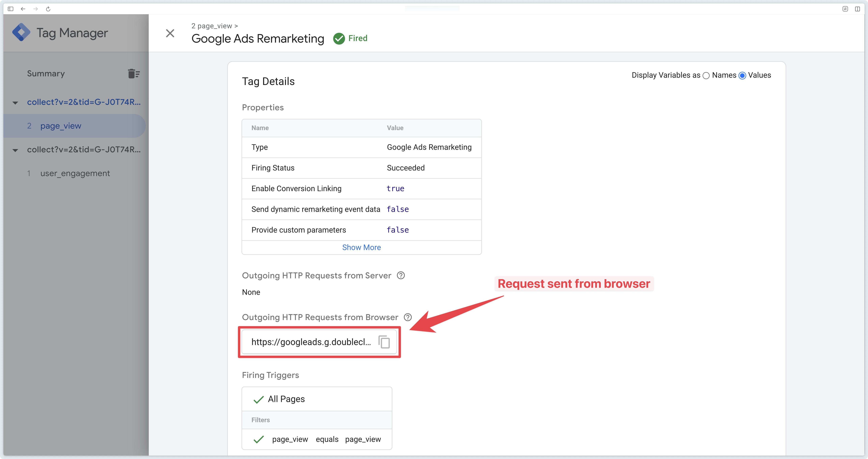Open help for Outgoing HTTP Requests from Server
This screenshot has width=868, height=459.
401,275
